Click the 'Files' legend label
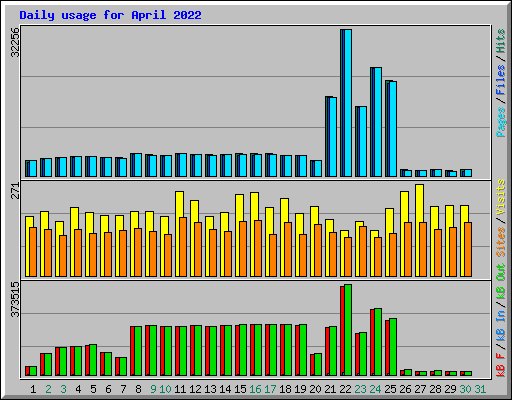Image resolution: width=512 pixels, height=400 pixels. (x=500, y=80)
